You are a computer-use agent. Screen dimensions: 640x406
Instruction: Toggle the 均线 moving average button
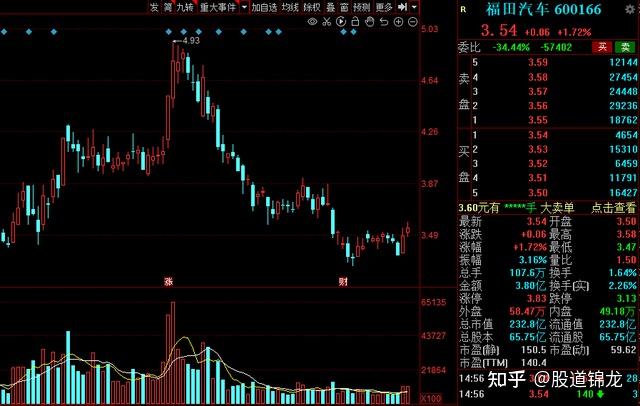[x=290, y=7]
